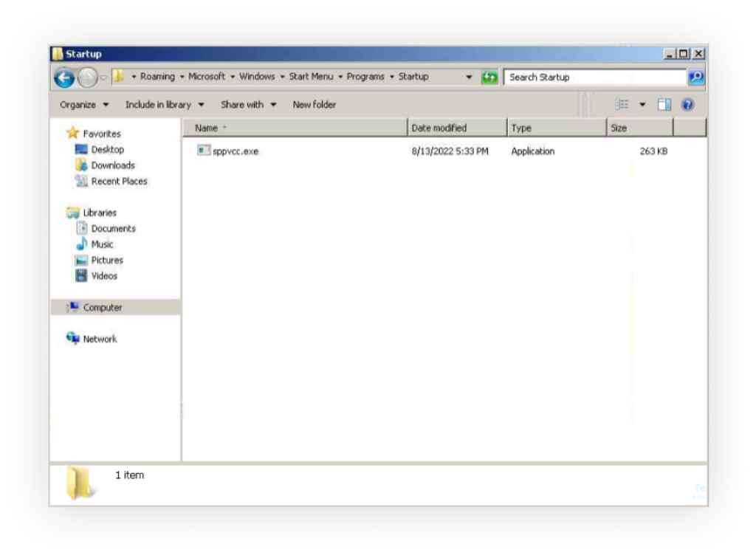Screen dimensions: 756x558
Task: Click the Pictures library icon
Action: tap(81, 261)
